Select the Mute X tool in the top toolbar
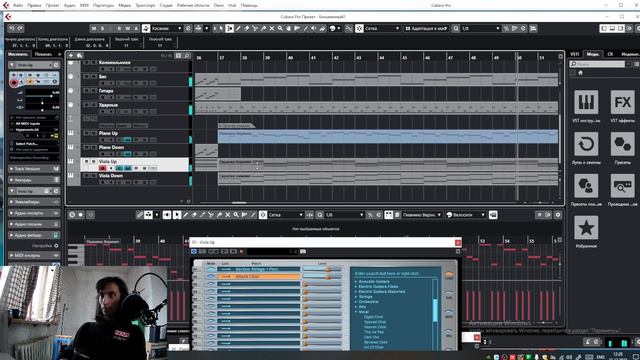 pos(272,28)
